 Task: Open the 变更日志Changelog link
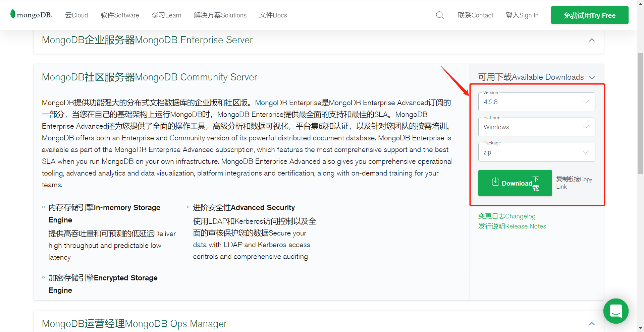[x=507, y=216]
